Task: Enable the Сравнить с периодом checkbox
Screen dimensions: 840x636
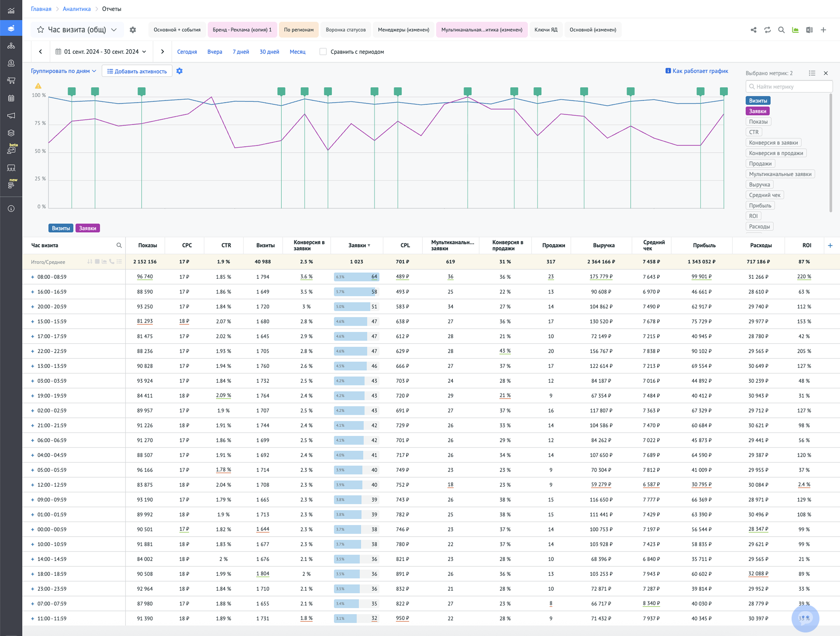Action: [x=323, y=52]
